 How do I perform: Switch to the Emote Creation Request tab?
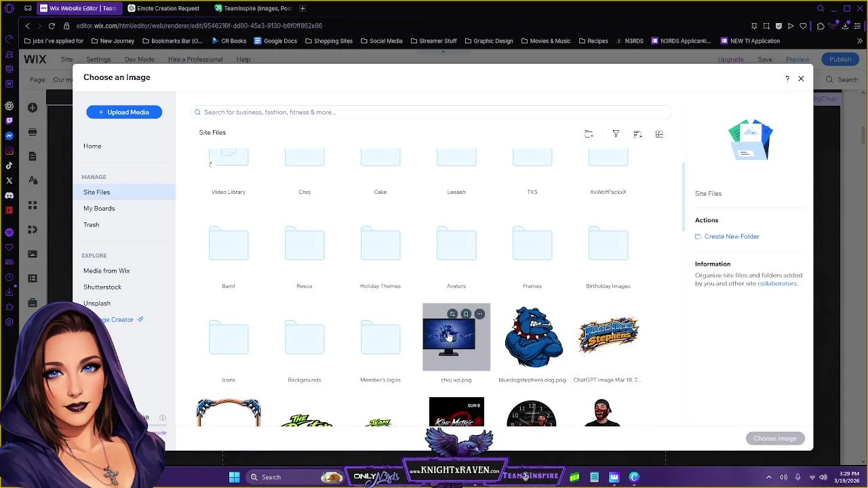(x=165, y=9)
